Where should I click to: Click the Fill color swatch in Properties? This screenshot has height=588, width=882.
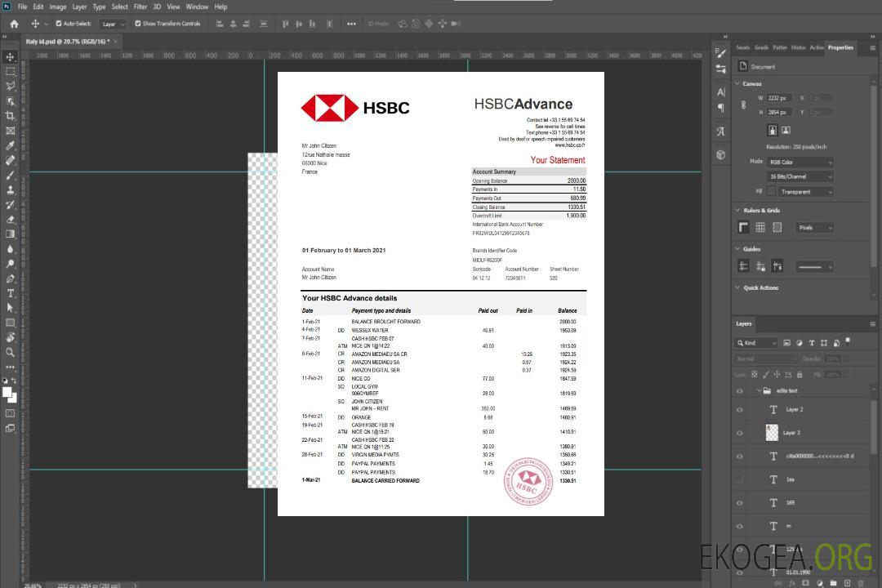pos(771,191)
